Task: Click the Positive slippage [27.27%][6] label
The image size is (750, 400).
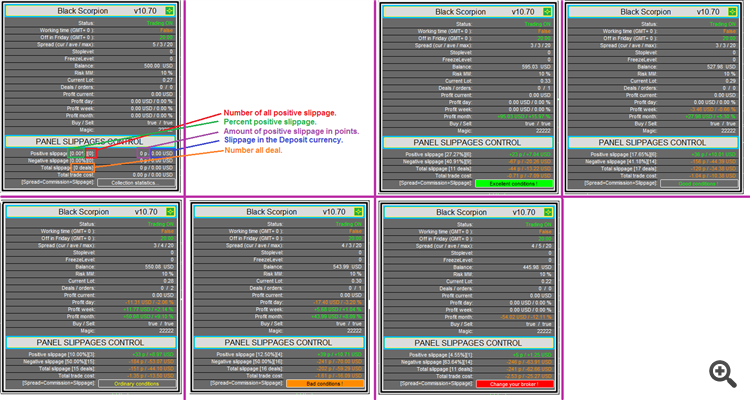Action: [438, 155]
